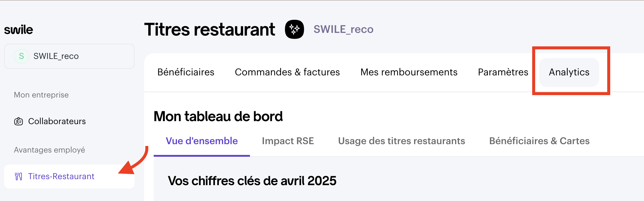The height and width of the screenshot is (201, 644).
Task: Open the Bénéficiaires & Cartes tab
Action: (x=539, y=141)
